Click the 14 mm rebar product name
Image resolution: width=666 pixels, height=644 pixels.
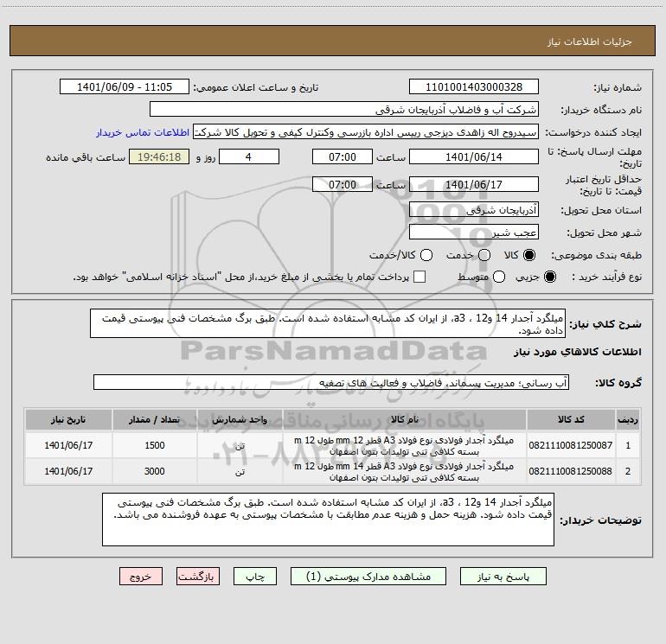pyautogui.click(x=405, y=472)
